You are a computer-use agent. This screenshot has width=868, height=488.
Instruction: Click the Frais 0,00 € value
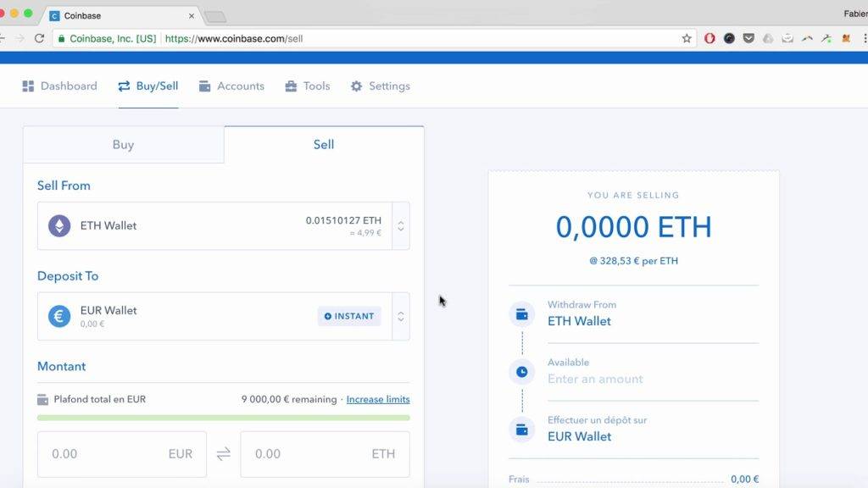pyautogui.click(x=744, y=480)
